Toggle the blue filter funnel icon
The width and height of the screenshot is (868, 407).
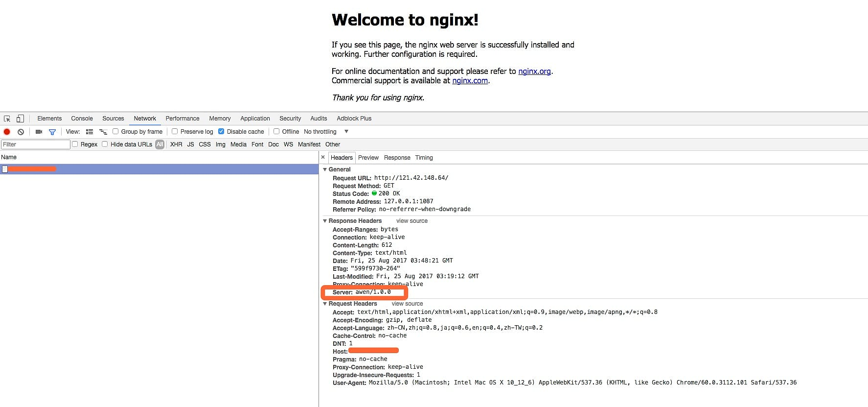tap(52, 132)
